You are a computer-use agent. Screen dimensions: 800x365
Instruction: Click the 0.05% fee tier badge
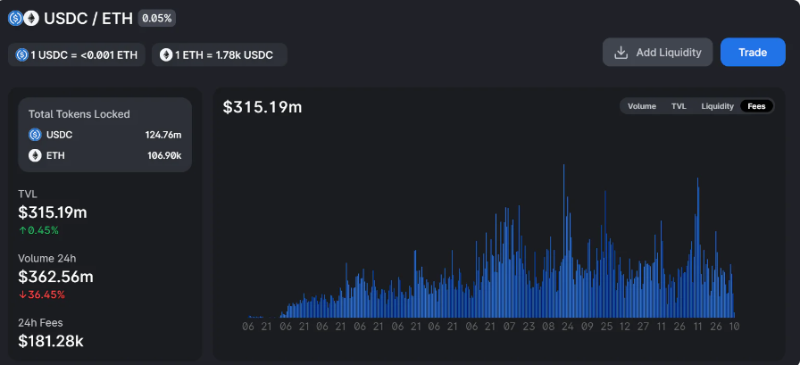pos(157,19)
